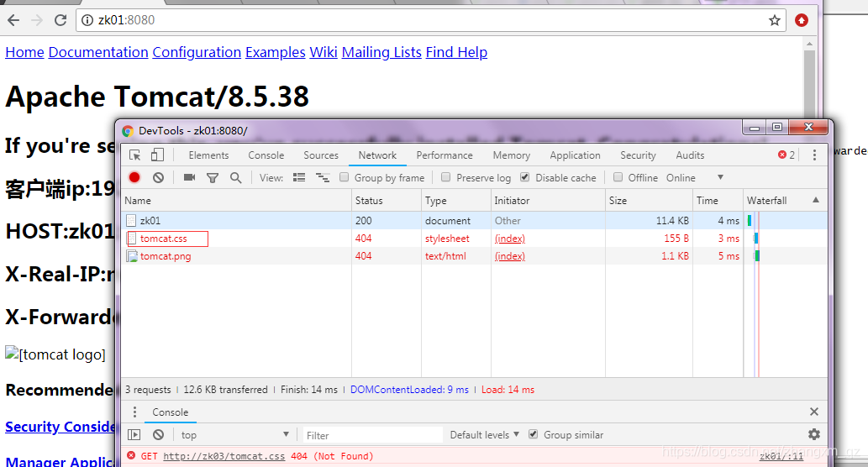
Task: Open the console drawer three-dot menu
Action: click(x=134, y=412)
